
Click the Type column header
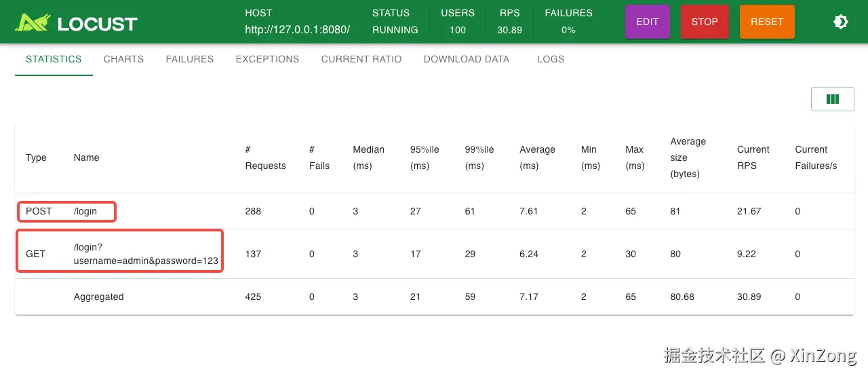point(36,157)
